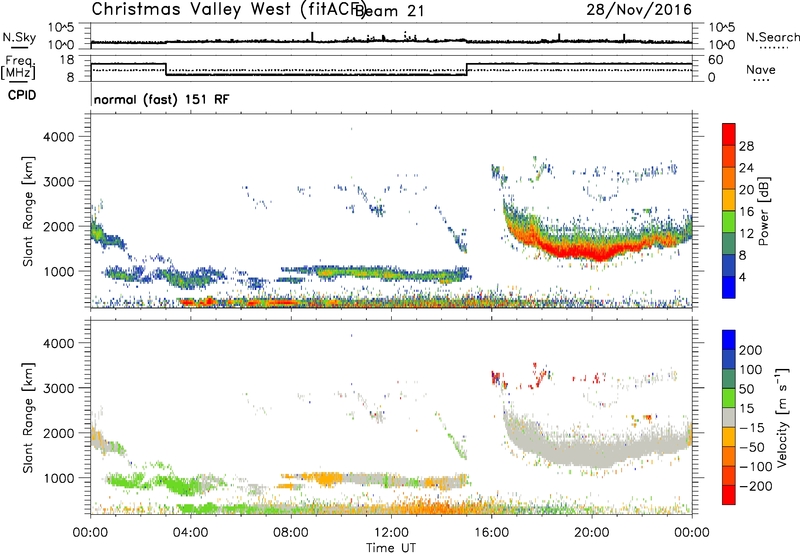800x554 pixels.
Task: Click the 60 tick on Nave axis
Action: pyautogui.click(x=716, y=60)
